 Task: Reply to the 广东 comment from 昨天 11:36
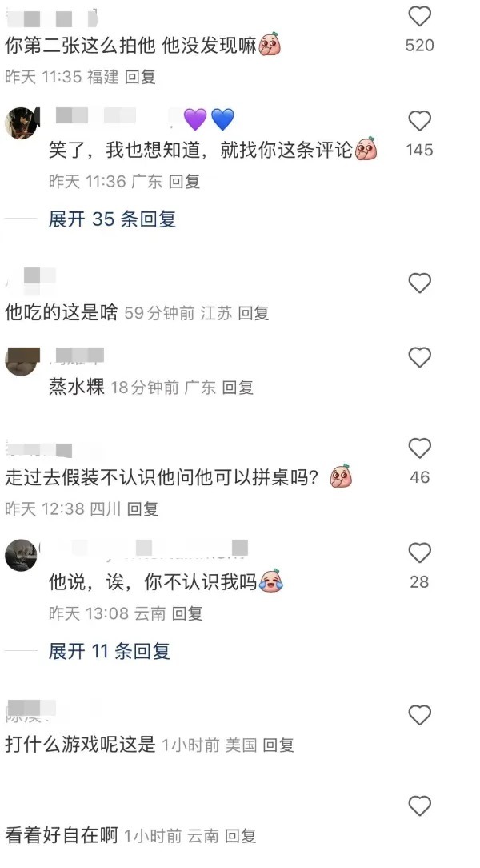point(183,182)
